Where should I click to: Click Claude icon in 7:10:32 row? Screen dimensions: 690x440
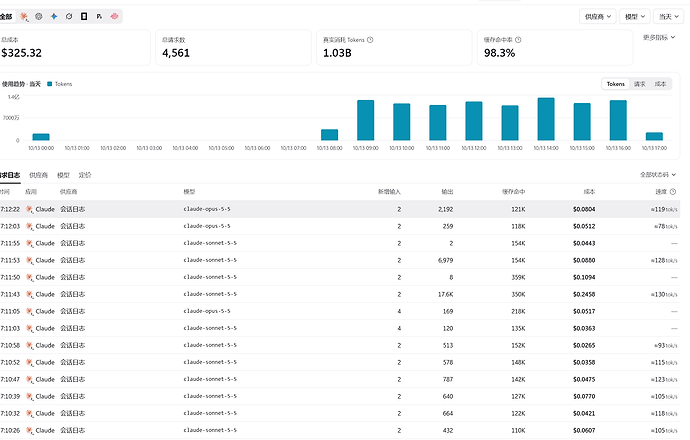click(x=29, y=414)
